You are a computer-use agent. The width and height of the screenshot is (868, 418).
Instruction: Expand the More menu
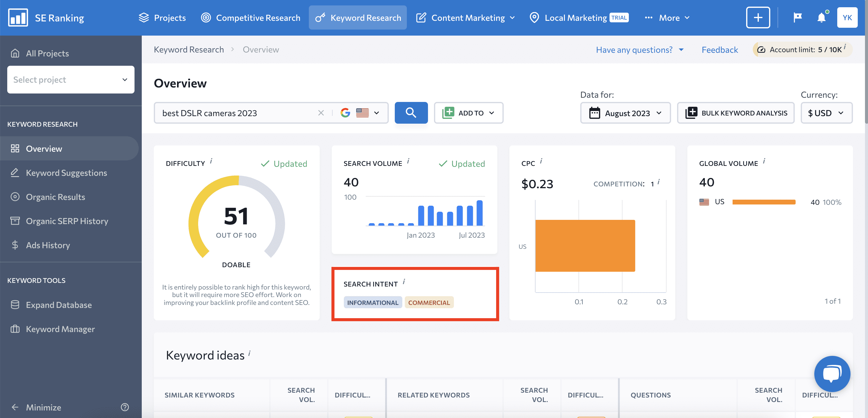coord(667,17)
